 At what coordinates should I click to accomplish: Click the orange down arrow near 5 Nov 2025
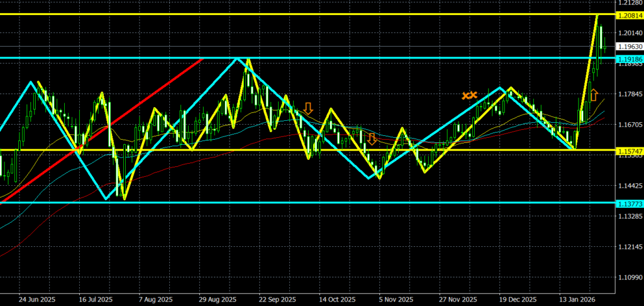372,139
